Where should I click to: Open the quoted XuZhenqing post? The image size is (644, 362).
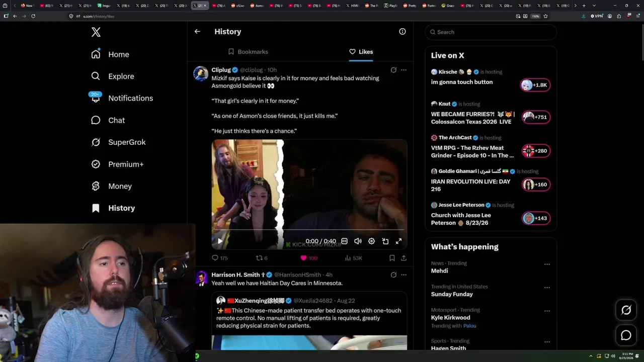(x=309, y=320)
